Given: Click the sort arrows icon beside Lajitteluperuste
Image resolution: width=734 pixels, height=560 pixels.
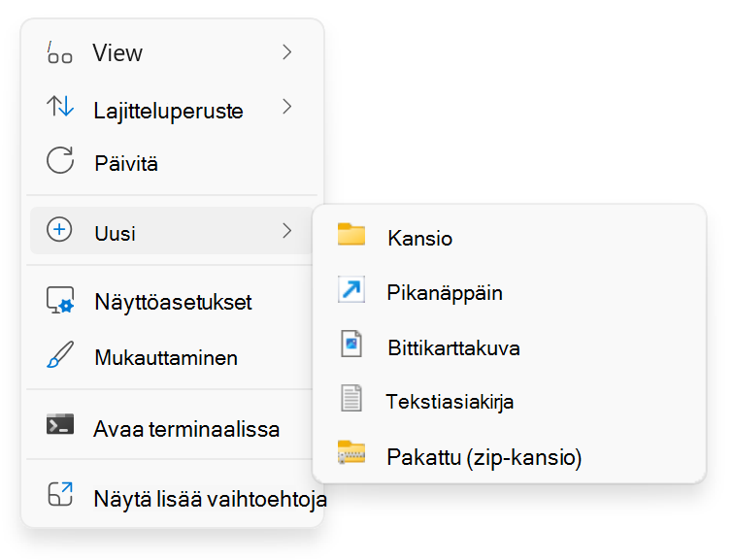Looking at the screenshot, I should (x=60, y=106).
